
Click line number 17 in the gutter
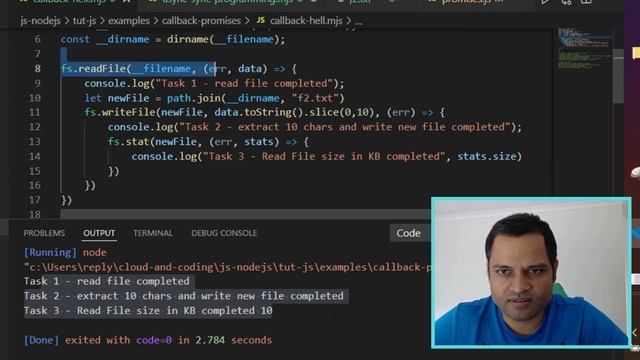click(x=35, y=200)
